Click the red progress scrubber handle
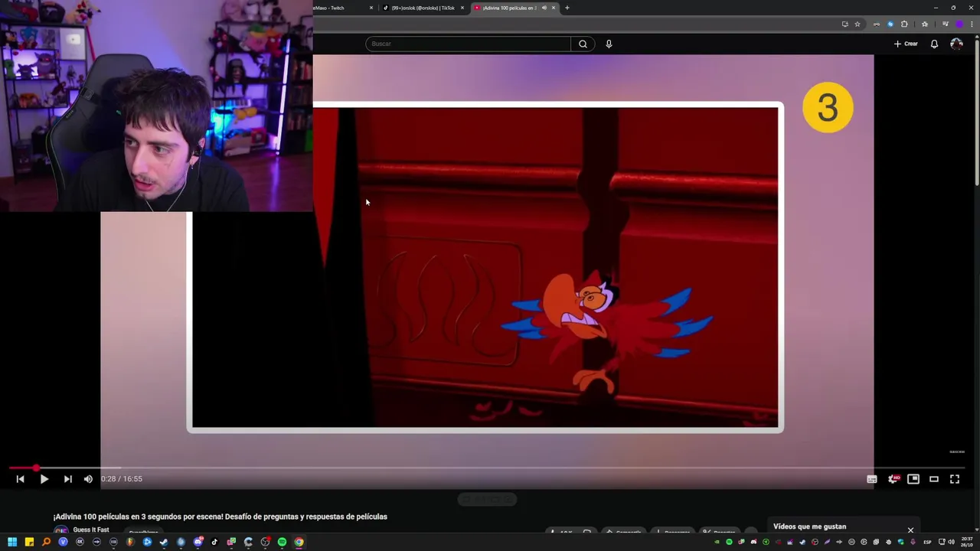980x551 pixels. [x=36, y=468]
